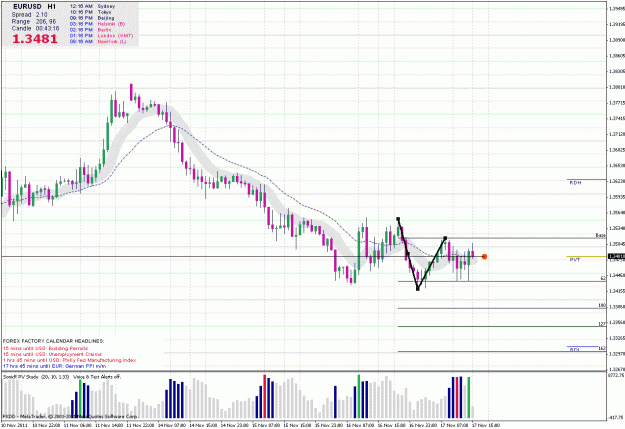Viewport: 625px width, 429px height.
Task: Click the green volume bar near 16 Nov 07:00
Action: coord(358,396)
